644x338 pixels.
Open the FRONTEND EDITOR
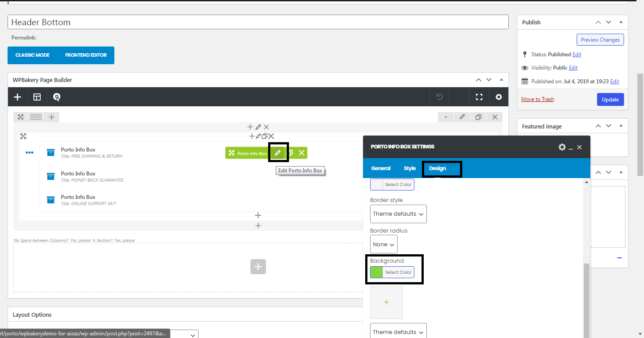[x=86, y=55]
